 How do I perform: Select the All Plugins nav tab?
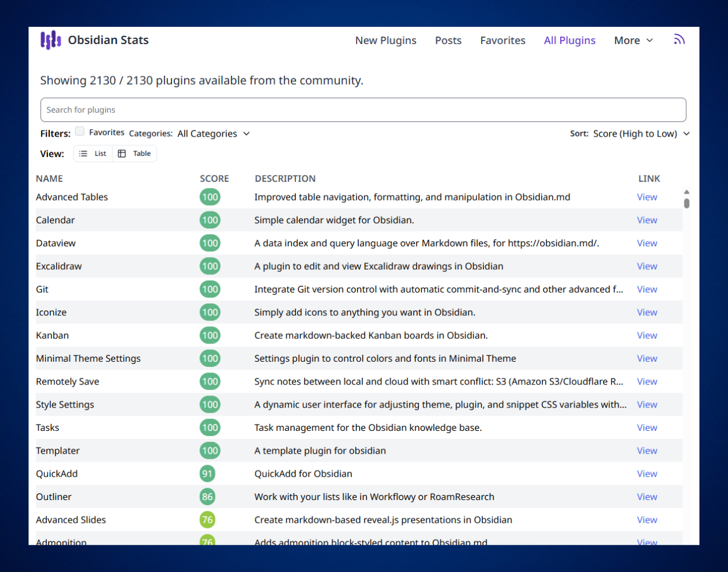(569, 41)
